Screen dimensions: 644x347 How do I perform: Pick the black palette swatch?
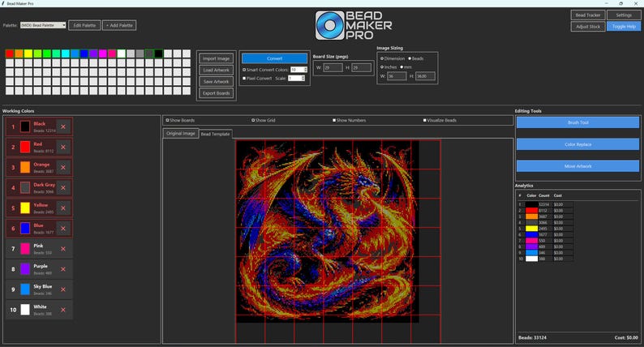tap(158, 54)
